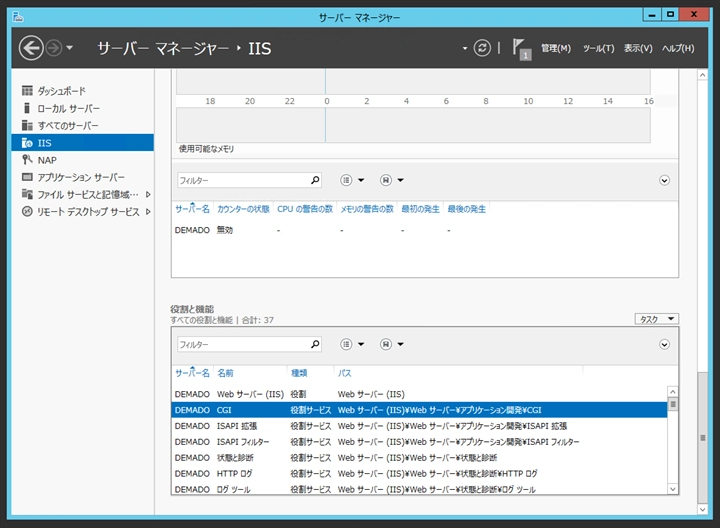
Task: Click the search icon in the roles filter
Action: pyautogui.click(x=315, y=344)
